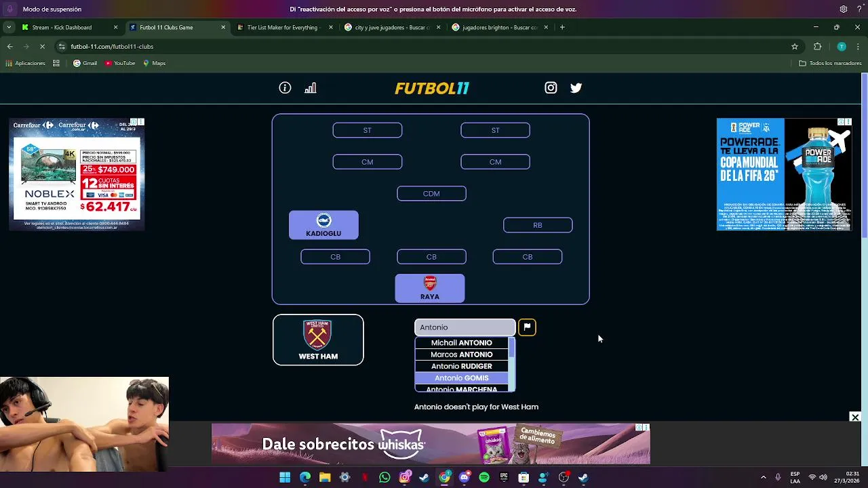Open Discord from the taskbar
868x488 pixels.
tap(464, 478)
